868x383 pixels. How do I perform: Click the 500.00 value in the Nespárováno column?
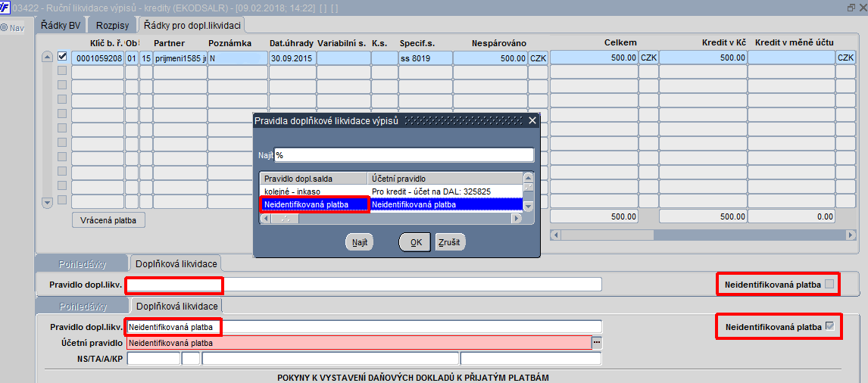489,58
